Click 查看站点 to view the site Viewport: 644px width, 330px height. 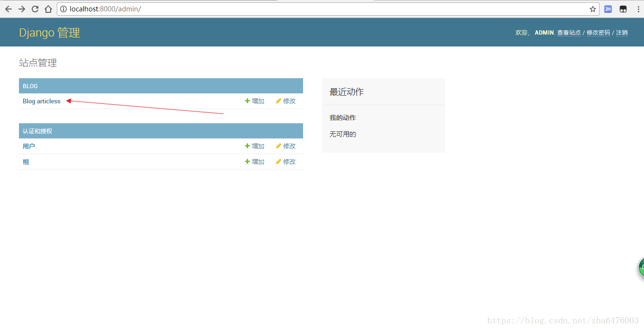(569, 33)
